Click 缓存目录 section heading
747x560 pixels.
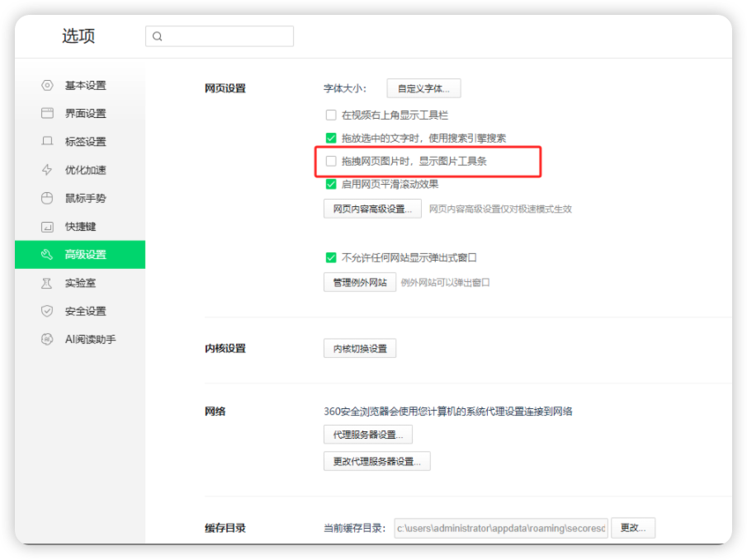click(x=225, y=528)
